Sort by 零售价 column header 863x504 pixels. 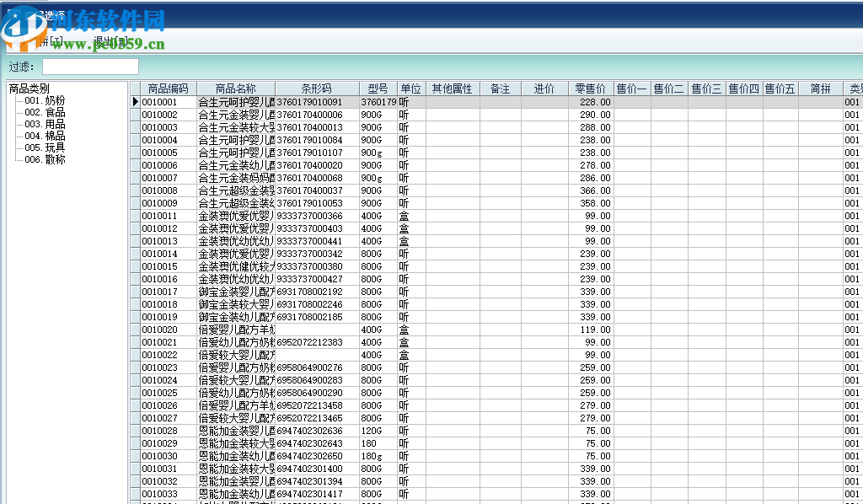[x=591, y=88]
